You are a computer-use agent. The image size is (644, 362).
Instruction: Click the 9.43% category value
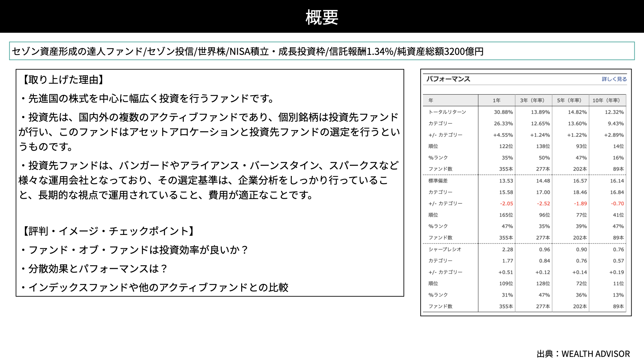(616, 123)
